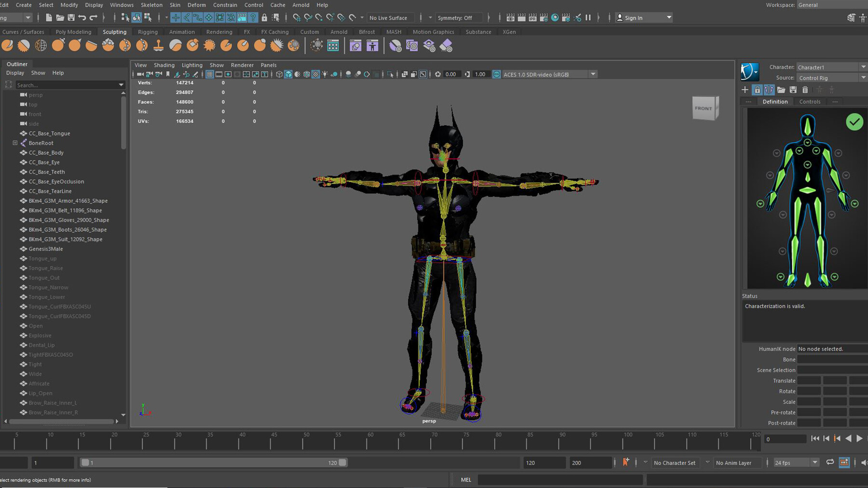Click the question mark selection-mask icon
Screen dimensions: 868x488
point(253,18)
